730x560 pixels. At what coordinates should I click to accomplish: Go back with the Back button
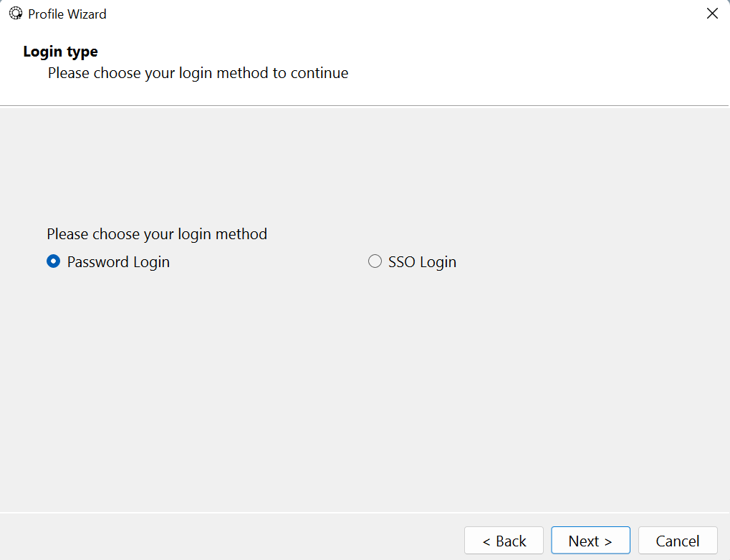(x=504, y=541)
